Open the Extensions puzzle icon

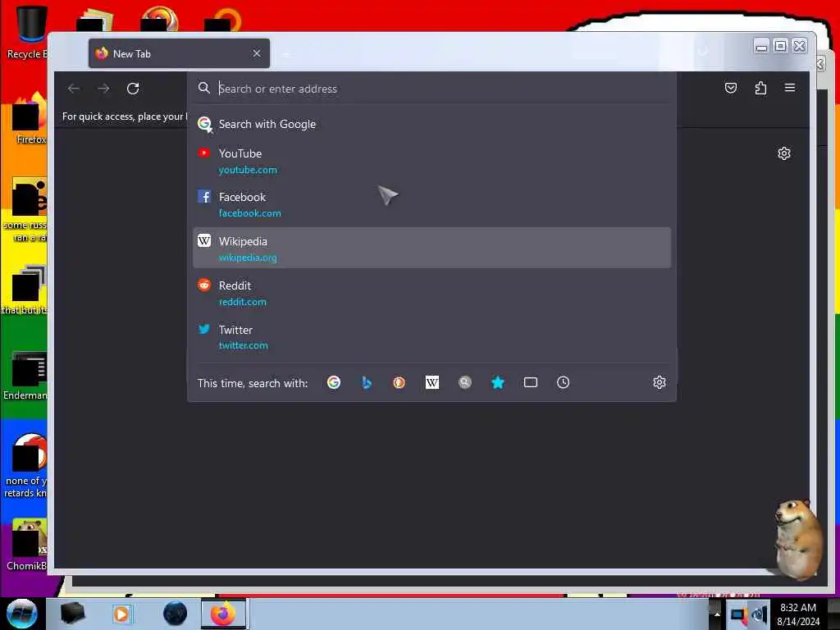click(x=760, y=88)
